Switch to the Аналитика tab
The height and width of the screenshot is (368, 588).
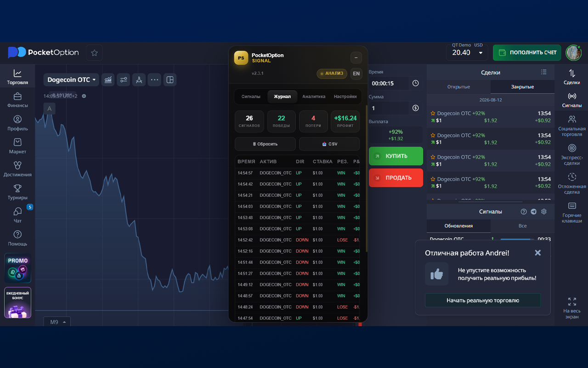point(314,97)
